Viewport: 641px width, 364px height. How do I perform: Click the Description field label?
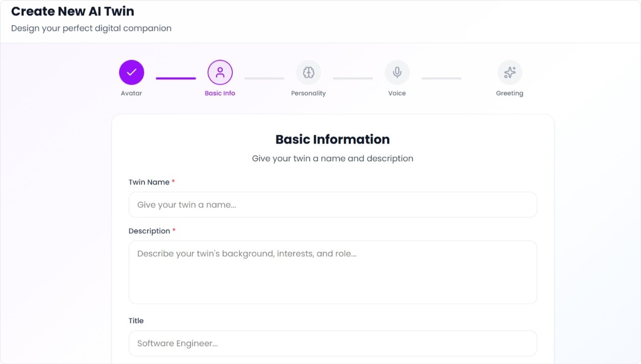[x=149, y=231]
